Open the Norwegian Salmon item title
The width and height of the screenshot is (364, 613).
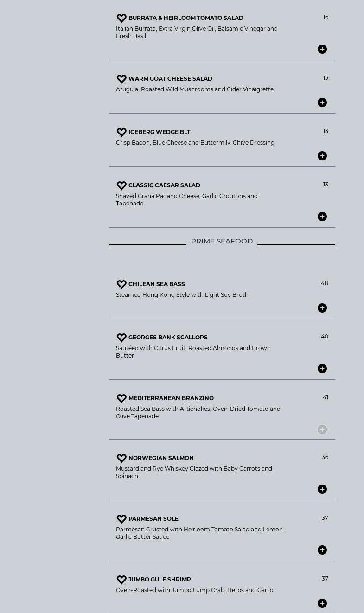(x=161, y=458)
